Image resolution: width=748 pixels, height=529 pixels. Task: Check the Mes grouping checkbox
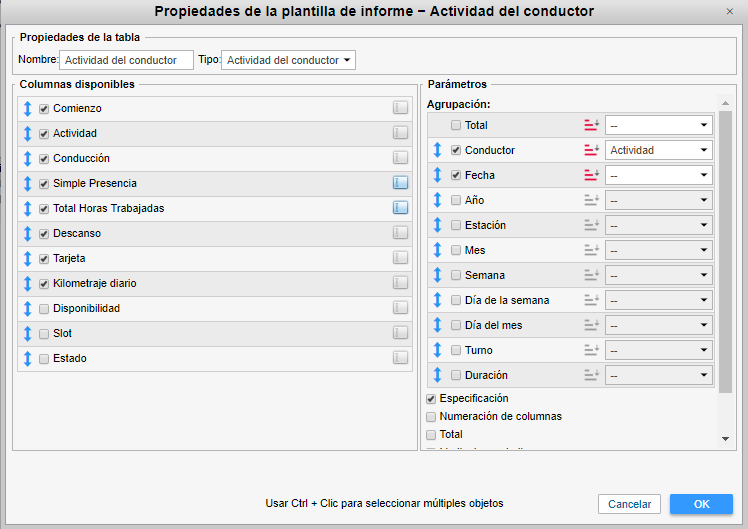(x=456, y=250)
